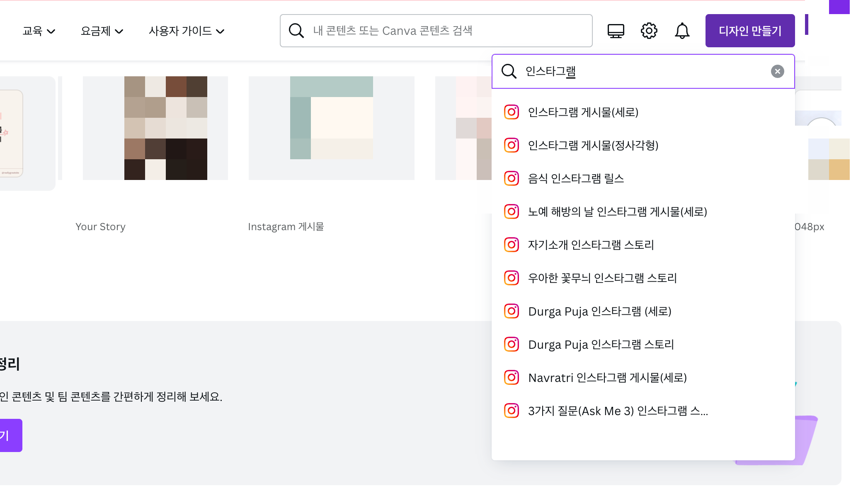Viewport: 868px width, 491px height.
Task: Select 자기소개 인스타그램 스토리 suggestion
Action: [643, 245]
